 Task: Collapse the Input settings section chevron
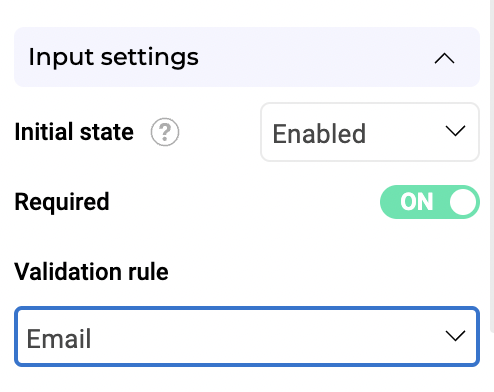click(444, 59)
